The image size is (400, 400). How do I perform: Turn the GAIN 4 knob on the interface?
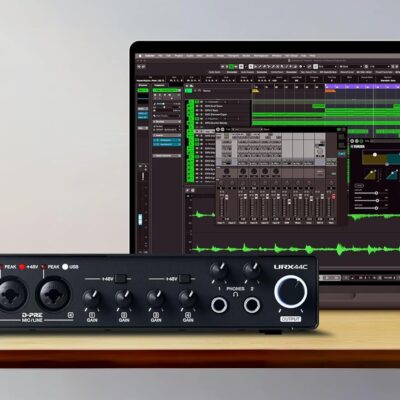tap(188, 298)
